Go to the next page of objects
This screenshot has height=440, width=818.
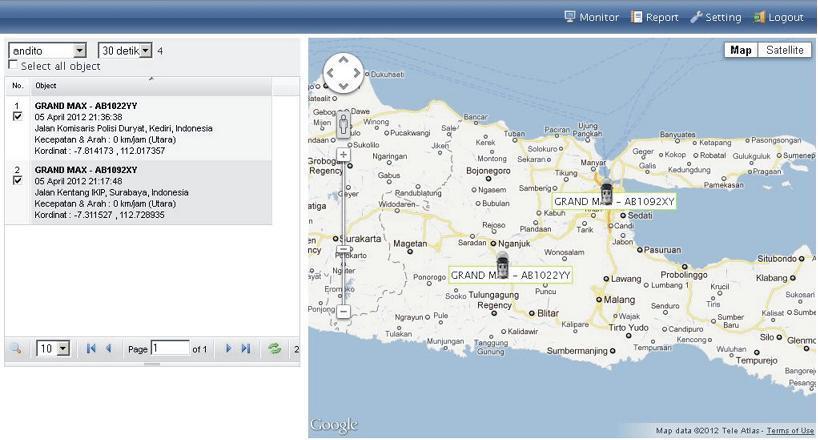228,349
